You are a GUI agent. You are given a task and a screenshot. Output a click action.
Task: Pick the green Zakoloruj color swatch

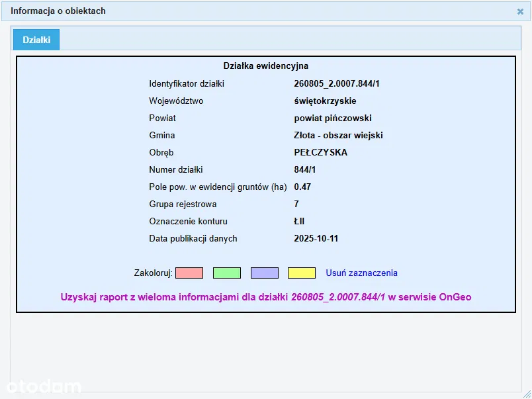click(x=226, y=273)
